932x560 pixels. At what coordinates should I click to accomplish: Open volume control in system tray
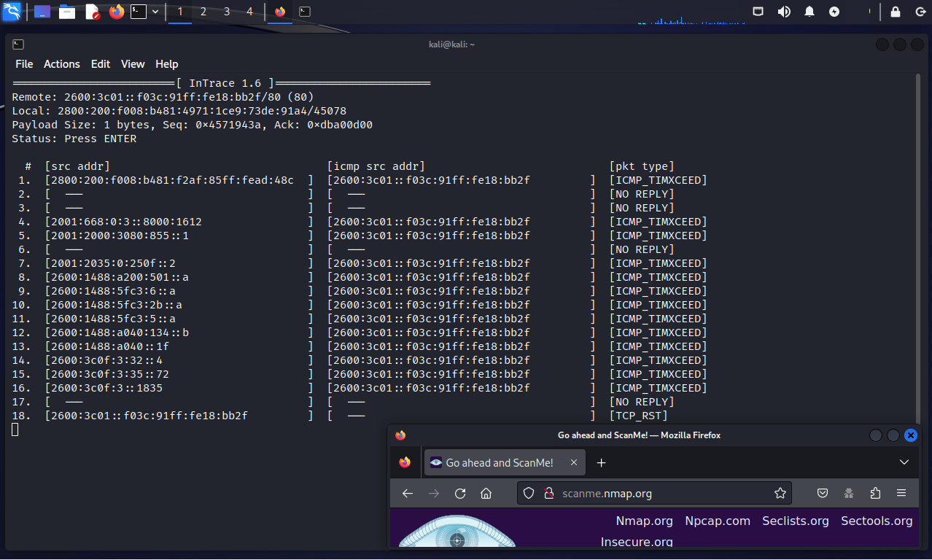click(x=784, y=12)
